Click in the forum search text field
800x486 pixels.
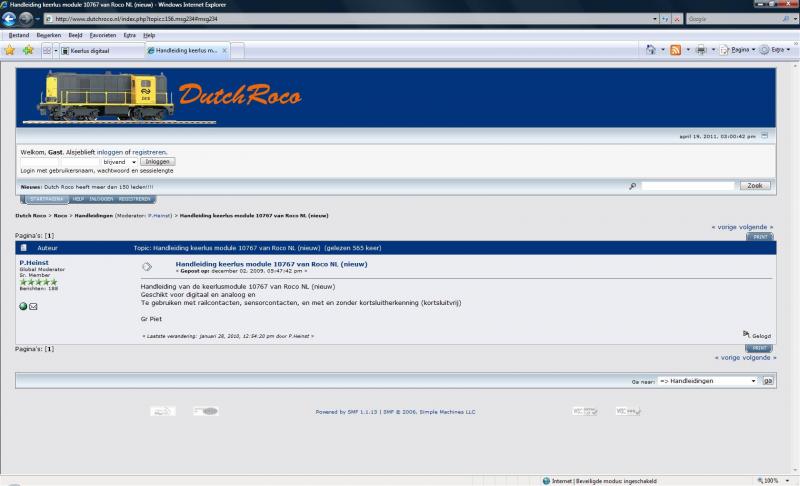(687, 186)
